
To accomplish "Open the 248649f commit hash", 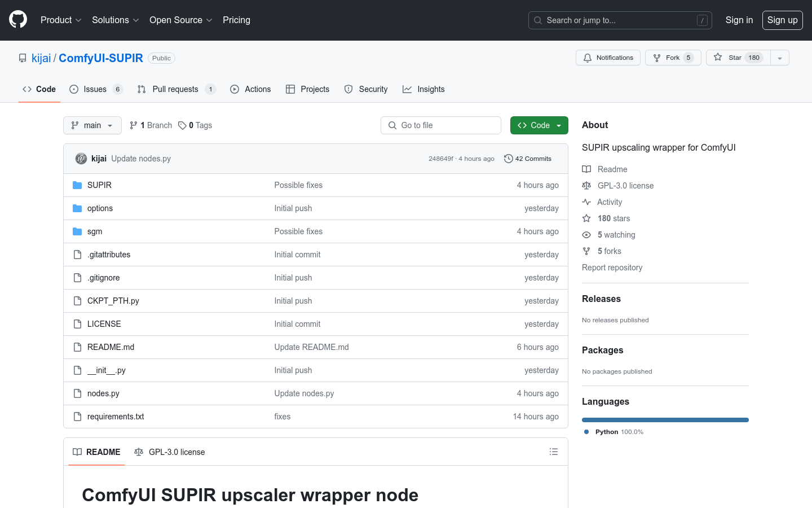I will click(x=440, y=159).
